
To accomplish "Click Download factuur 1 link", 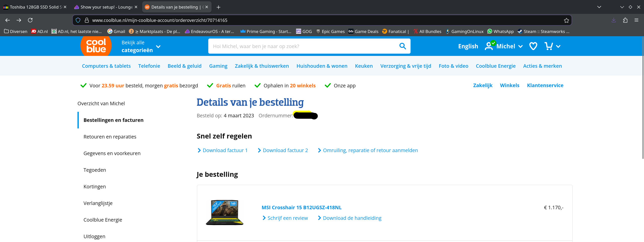I will tap(225, 150).
